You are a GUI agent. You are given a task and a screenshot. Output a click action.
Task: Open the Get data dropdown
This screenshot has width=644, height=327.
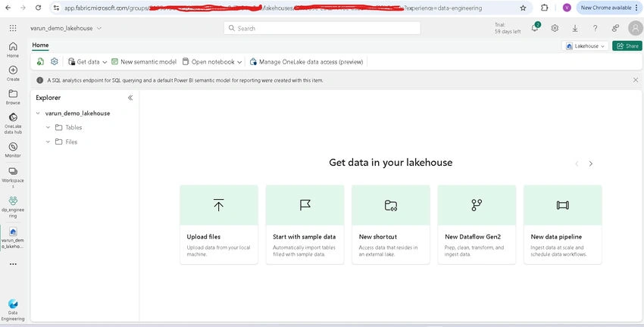point(87,61)
